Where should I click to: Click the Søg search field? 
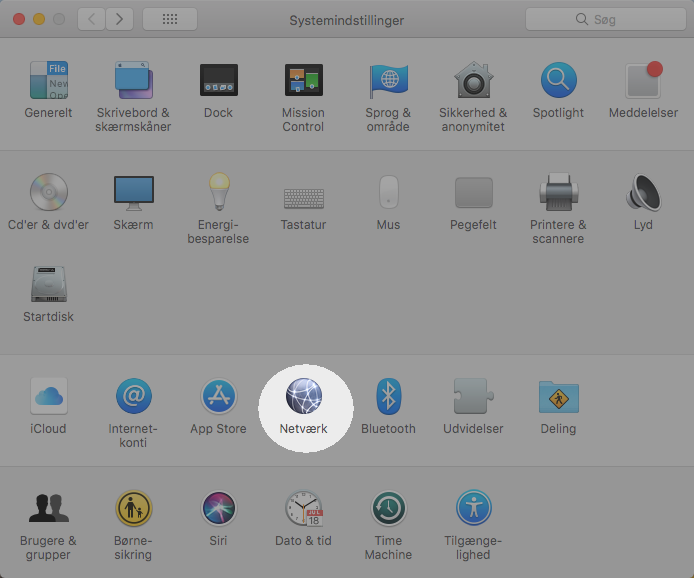606,19
